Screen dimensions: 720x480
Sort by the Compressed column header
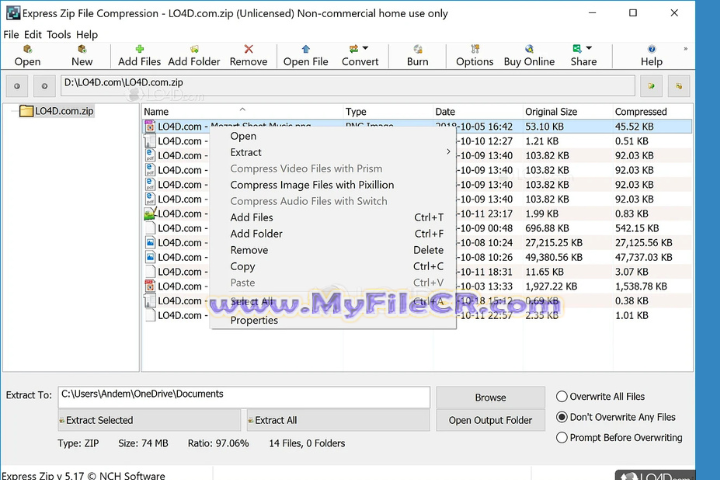point(652,112)
